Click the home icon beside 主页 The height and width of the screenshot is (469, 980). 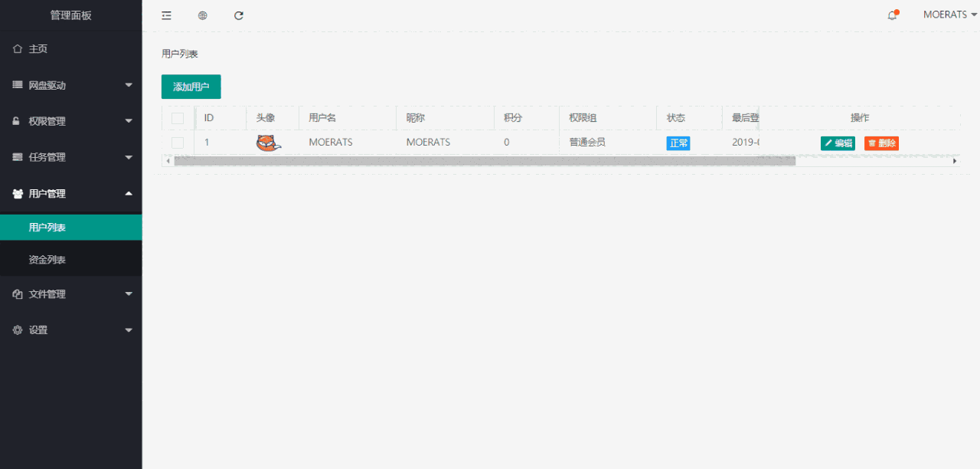coord(18,49)
